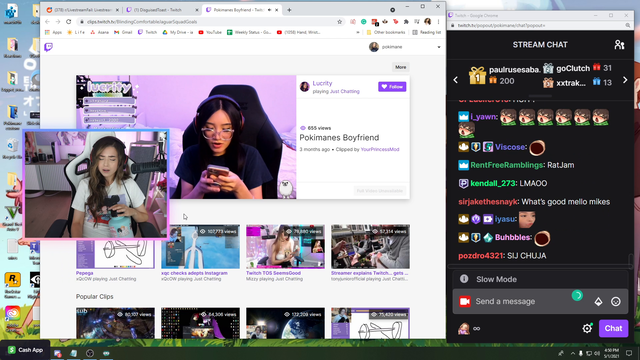The image size is (640, 360).
Task: Click Lucrity's avatar beside the clip
Action: [x=304, y=87]
